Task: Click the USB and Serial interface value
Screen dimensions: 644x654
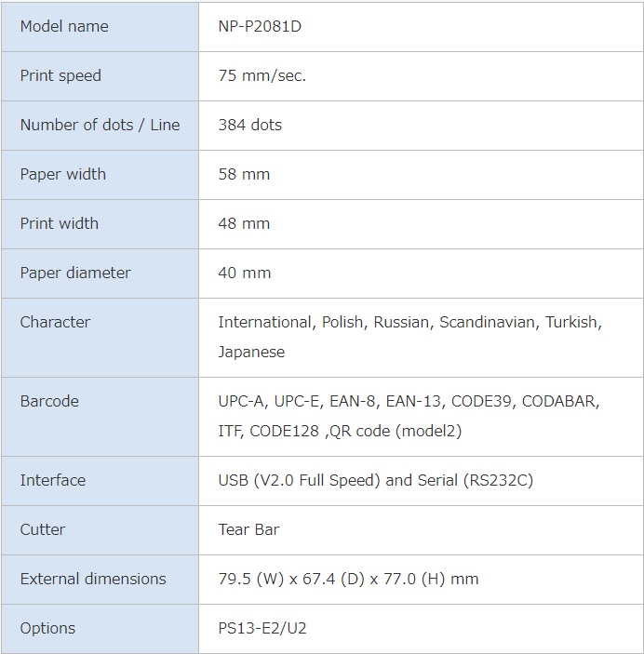Action: click(376, 480)
